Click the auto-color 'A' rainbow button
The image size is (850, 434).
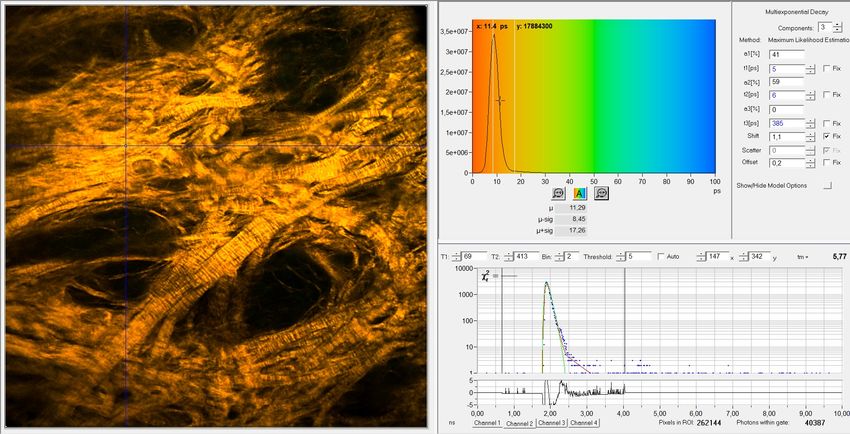579,193
